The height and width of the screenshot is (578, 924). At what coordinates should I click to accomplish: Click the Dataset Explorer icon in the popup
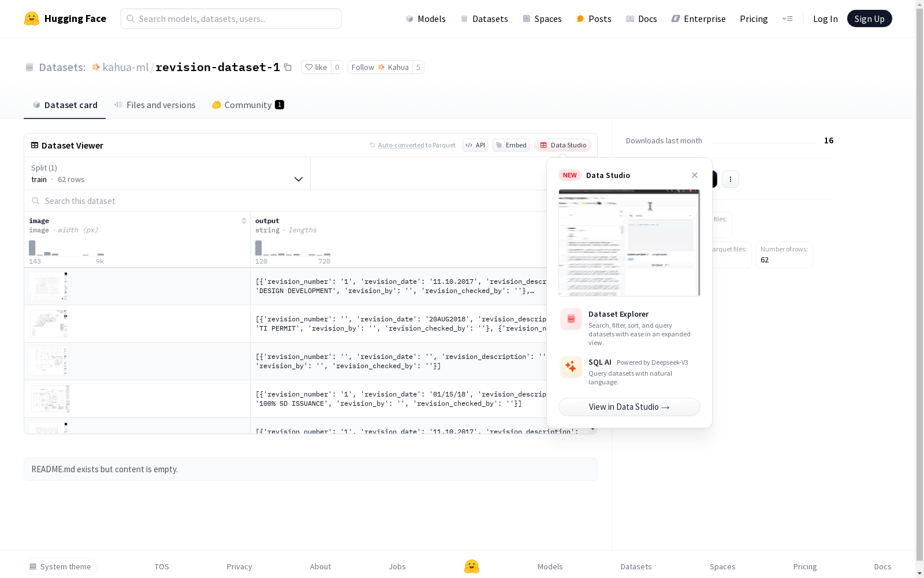pos(571,318)
